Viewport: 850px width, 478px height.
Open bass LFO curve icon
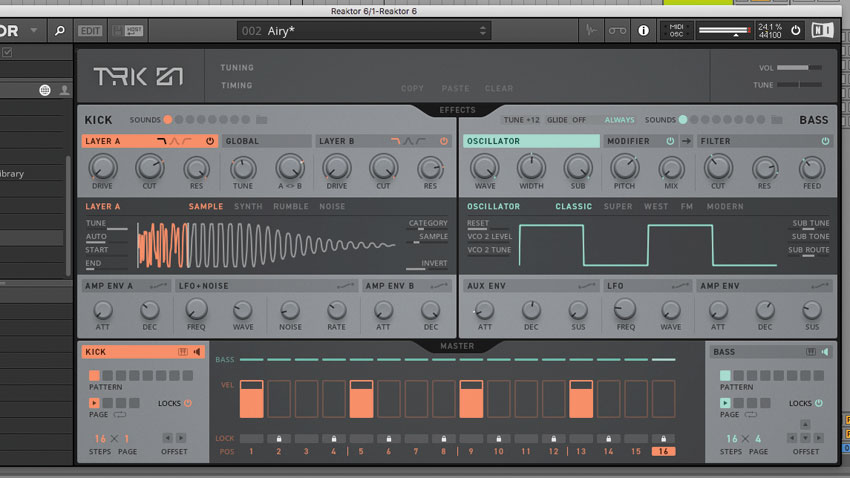[680, 286]
